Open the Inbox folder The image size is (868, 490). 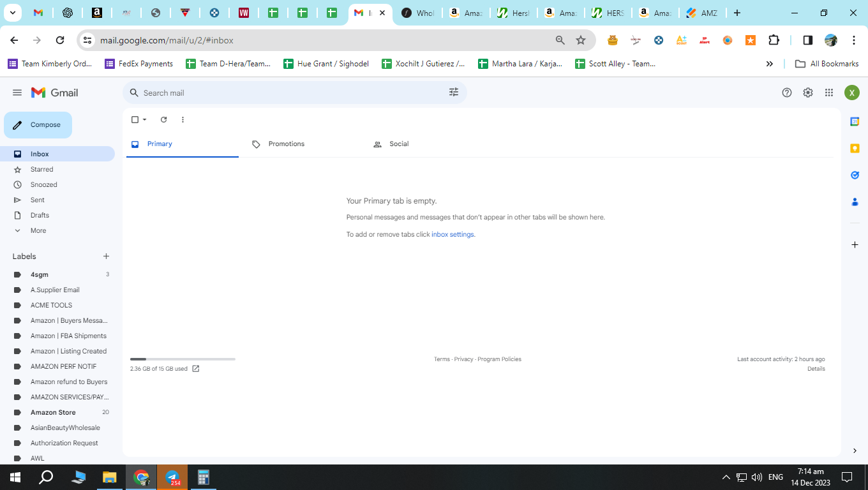click(x=57, y=154)
